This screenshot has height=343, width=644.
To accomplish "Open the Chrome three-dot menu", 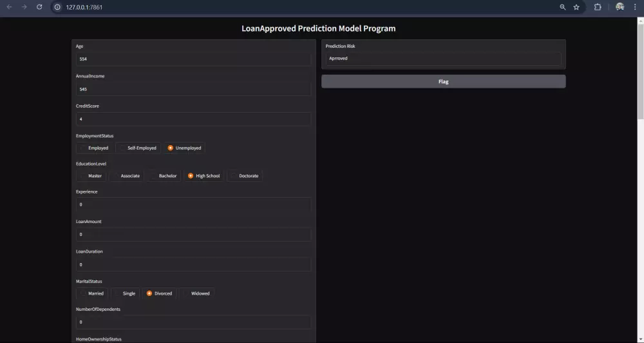I will pyautogui.click(x=635, y=7).
